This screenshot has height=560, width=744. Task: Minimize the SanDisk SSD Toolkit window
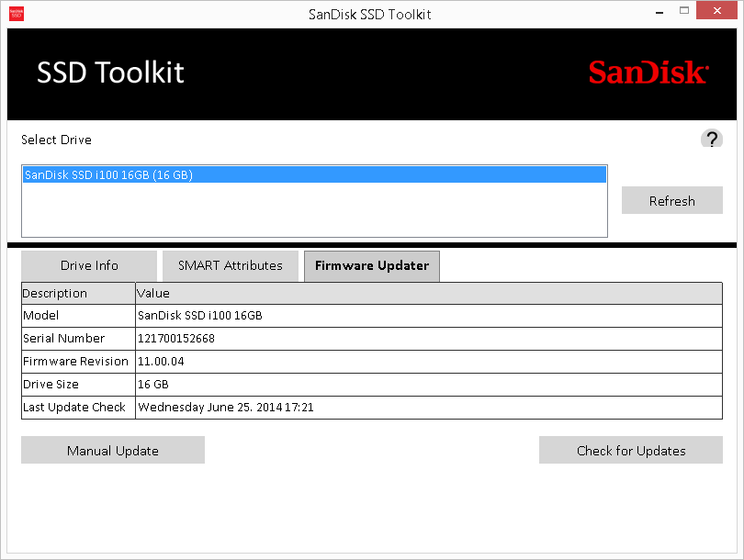659,11
